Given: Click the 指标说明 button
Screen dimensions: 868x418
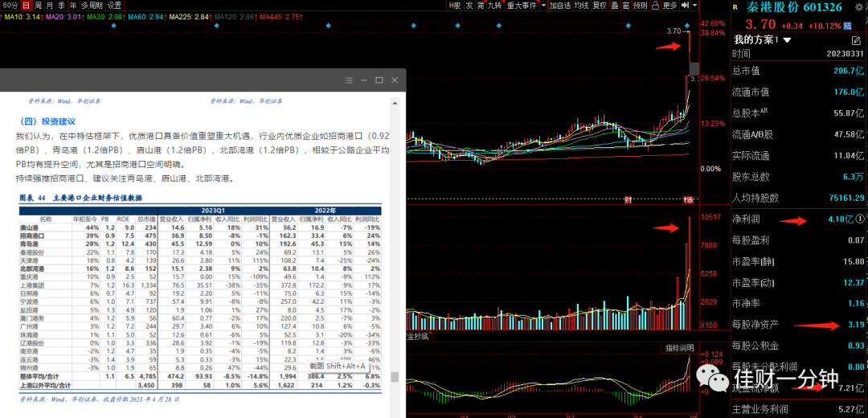Looking at the screenshot, I should pyautogui.click(x=678, y=348).
